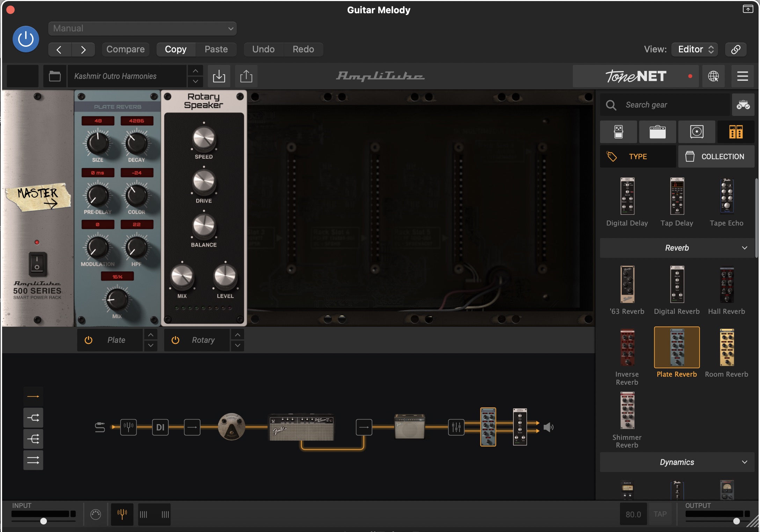
Task: Click the Undo button
Action: 263,49
